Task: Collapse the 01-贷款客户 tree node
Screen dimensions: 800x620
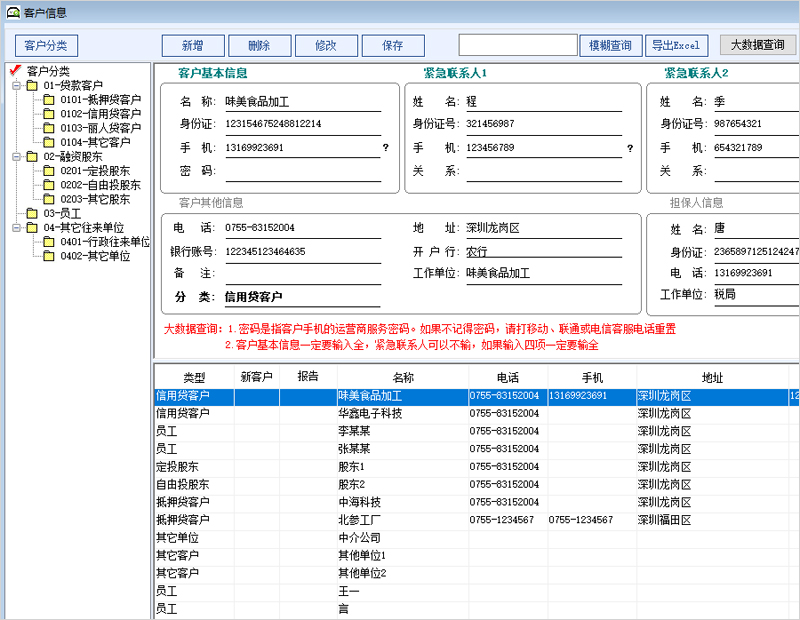Action: tap(17, 85)
